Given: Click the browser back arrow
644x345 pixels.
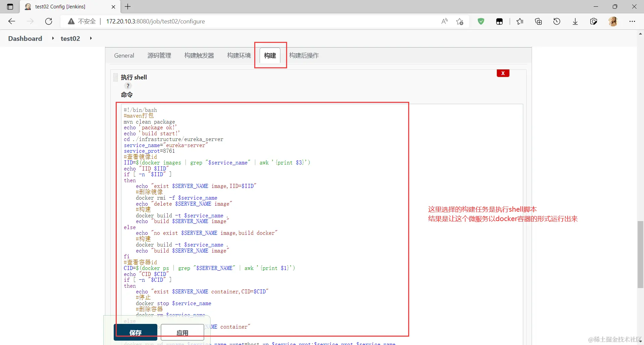Looking at the screenshot, I should tap(12, 21).
